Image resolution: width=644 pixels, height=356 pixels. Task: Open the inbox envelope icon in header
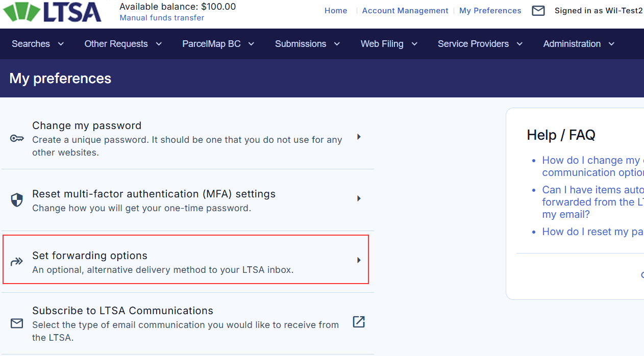(538, 11)
